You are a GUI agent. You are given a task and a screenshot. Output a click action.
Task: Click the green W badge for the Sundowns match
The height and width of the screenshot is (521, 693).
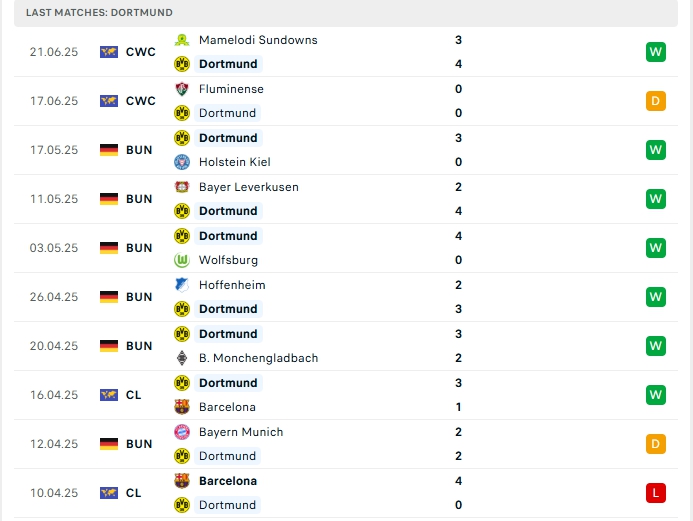tap(656, 52)
